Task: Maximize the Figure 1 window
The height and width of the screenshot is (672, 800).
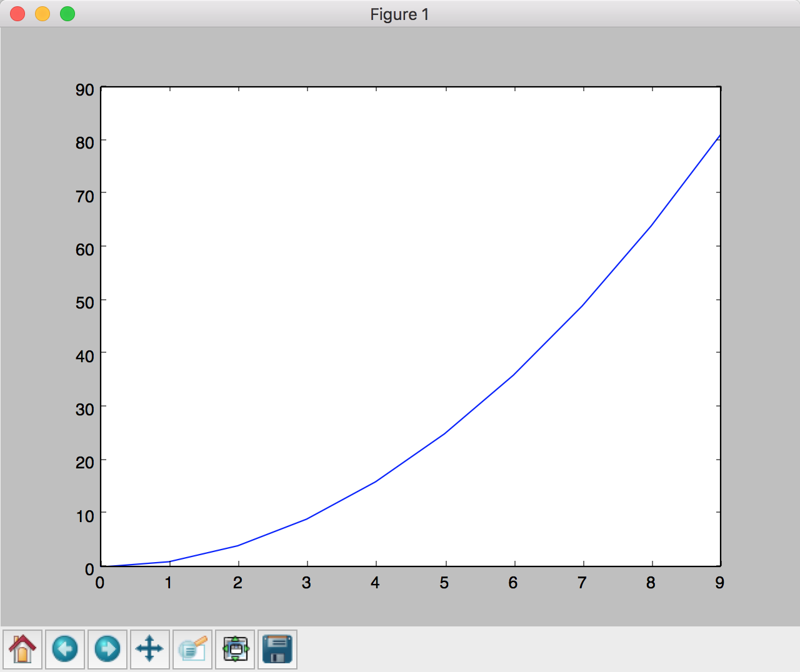Action: 67,14
